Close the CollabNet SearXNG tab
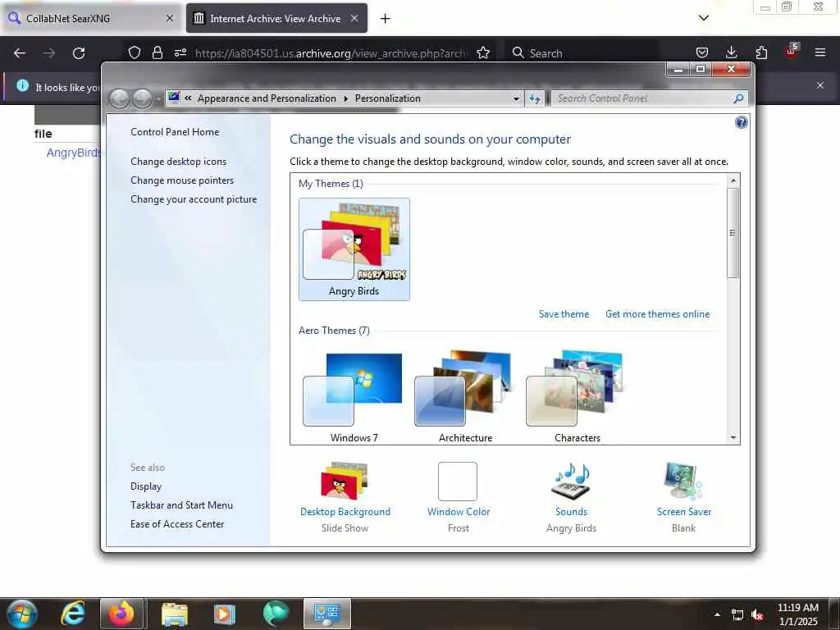Image resolution: width=840 pixels, height=630 pixels. 170,18
